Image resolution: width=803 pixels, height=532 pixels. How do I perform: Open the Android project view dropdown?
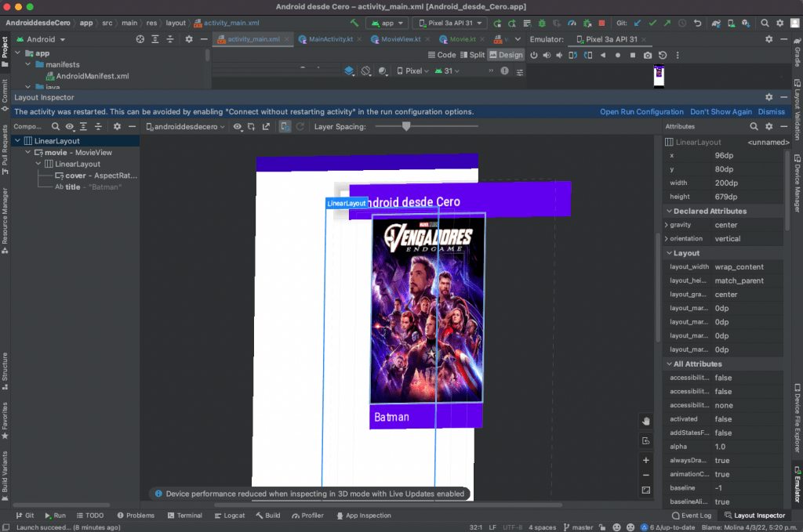41,39
